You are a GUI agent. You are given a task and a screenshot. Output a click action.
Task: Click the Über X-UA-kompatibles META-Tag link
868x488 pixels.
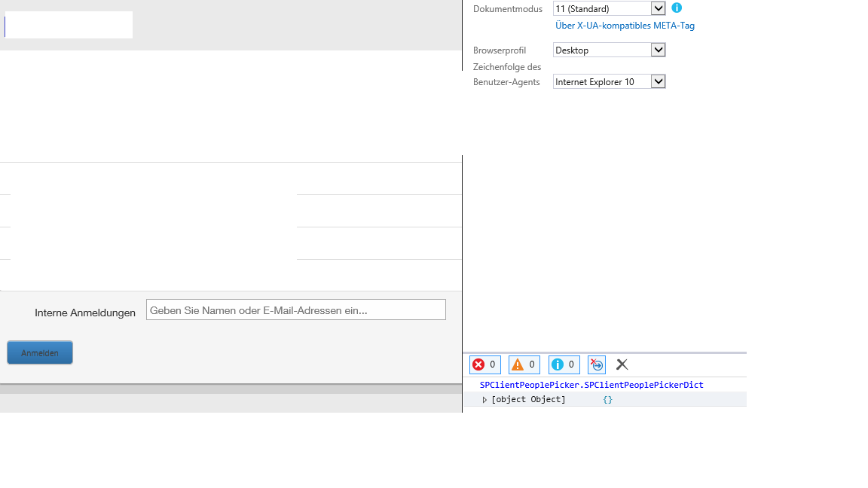624,25
